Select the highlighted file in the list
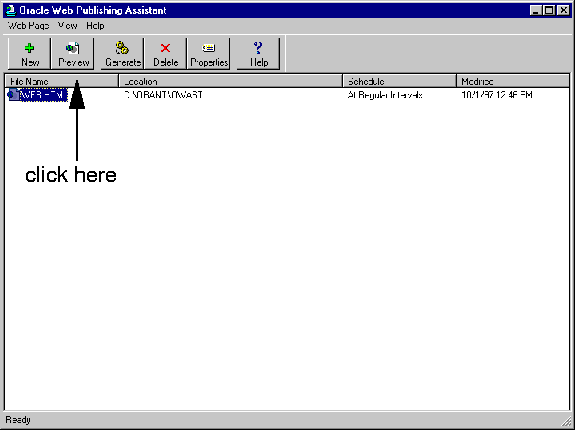 click(x=44, y=95)
